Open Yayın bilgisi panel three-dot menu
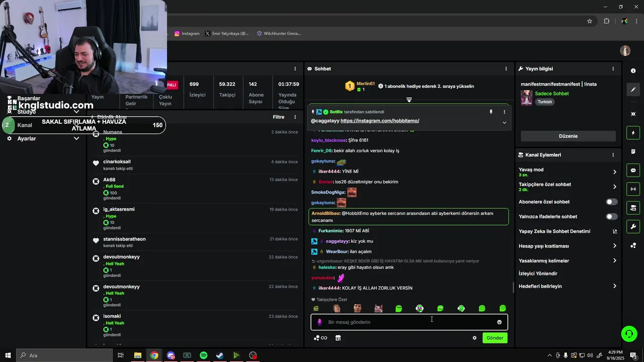The height and width of the screenshot is (362, 644). [613, 68]
